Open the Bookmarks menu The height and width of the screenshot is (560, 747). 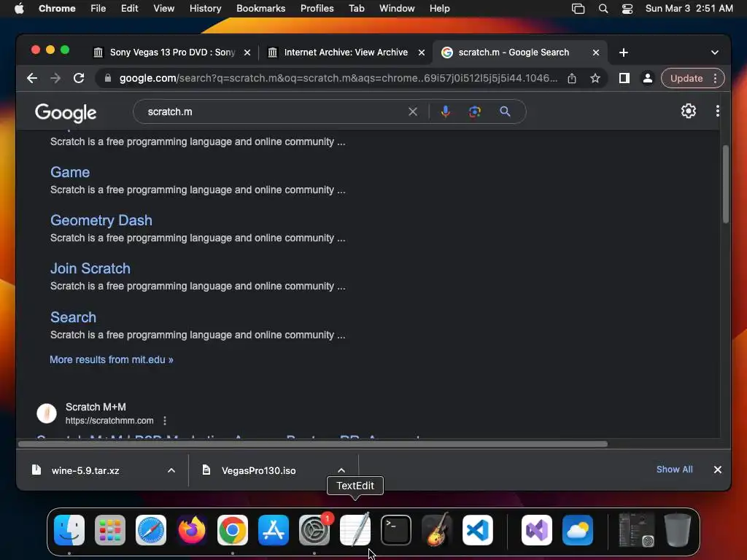point(260,9)
